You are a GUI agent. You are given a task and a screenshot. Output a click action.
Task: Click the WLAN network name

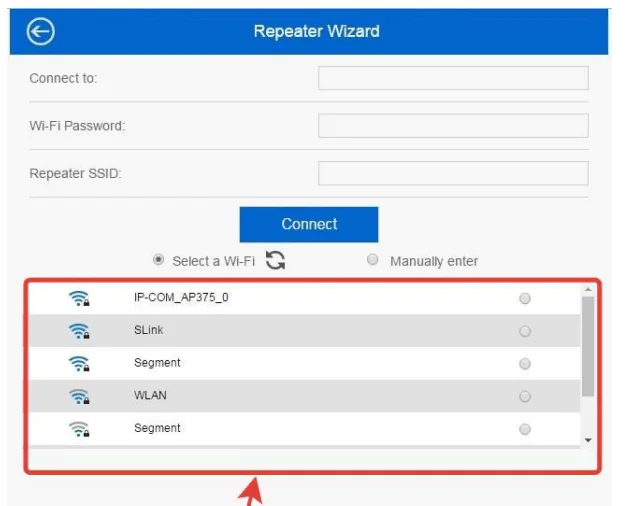coord(150,395)
